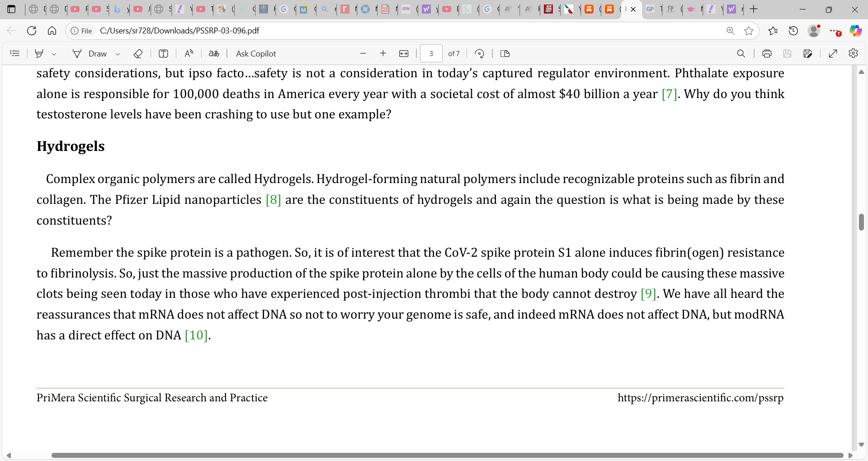This screenshot has width=868, height=461.
Task: Open the Tab actions menu
Action: click(11, 9)
